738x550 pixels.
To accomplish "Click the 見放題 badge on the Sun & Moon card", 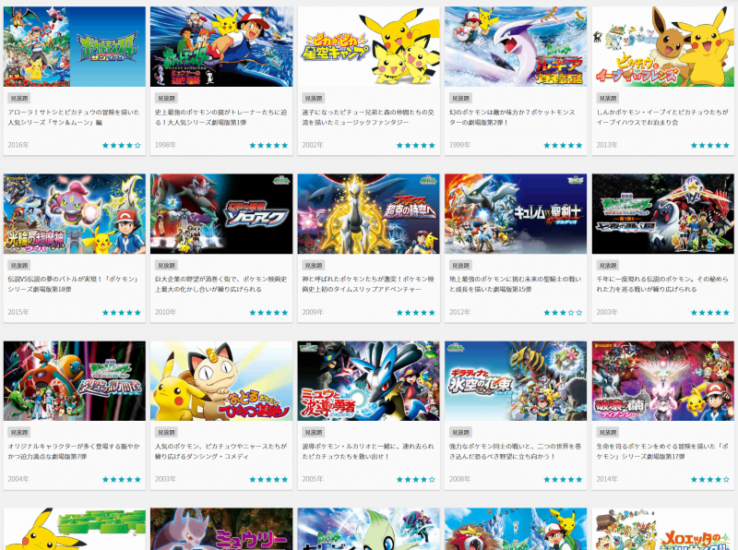I will tap(19, 98).
